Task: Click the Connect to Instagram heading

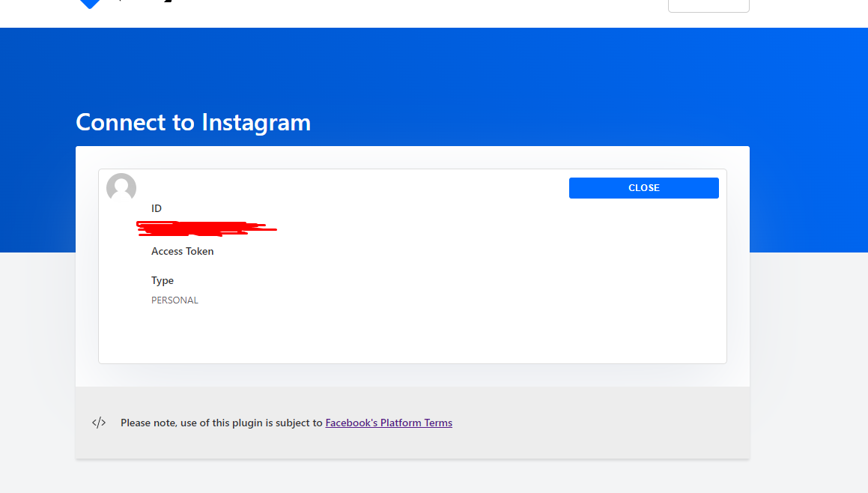Action: click(193, 122)
